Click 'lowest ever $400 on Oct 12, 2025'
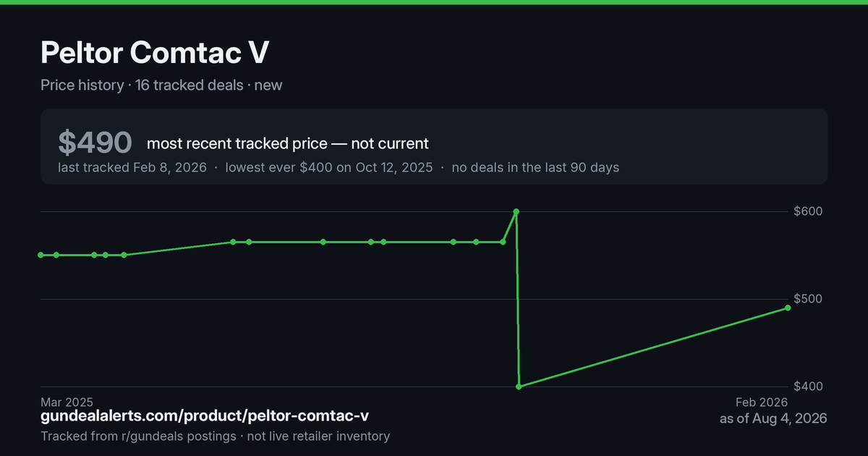 329,167
